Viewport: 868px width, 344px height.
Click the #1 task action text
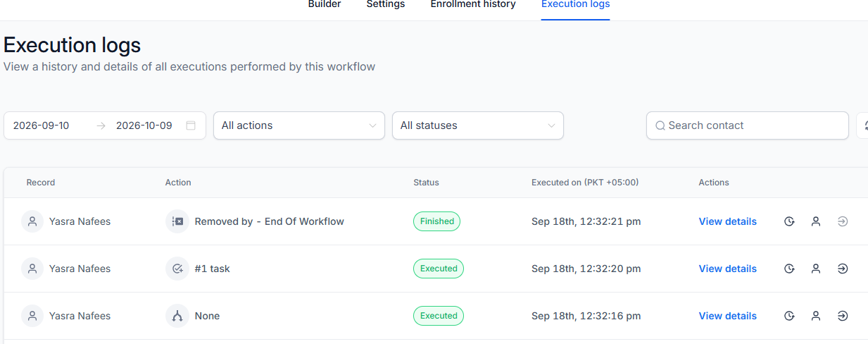point(213,269)
